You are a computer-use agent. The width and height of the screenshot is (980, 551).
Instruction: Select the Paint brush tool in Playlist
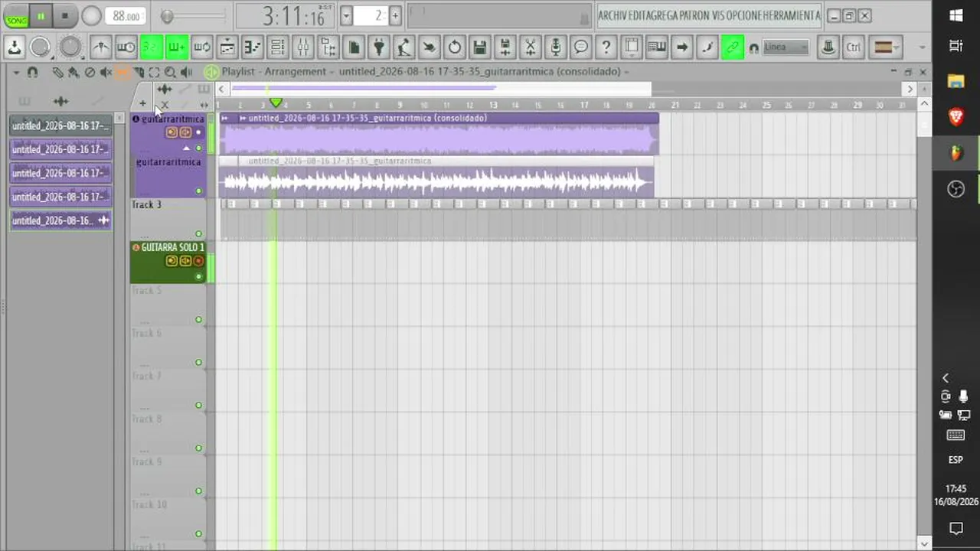[x=73, y=73]
